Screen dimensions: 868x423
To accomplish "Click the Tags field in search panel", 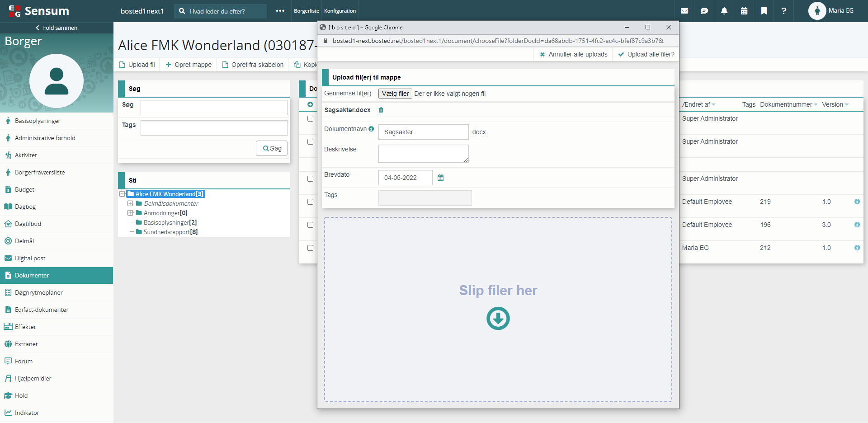I will click(214, 128).
